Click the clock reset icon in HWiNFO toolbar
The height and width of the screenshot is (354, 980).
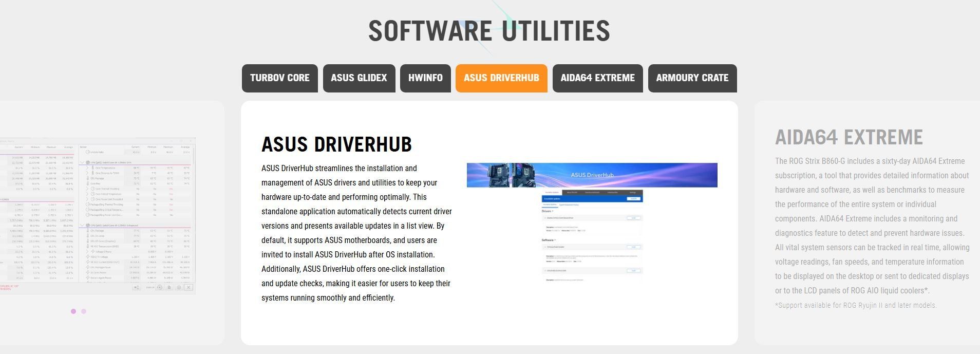(160, 287)
